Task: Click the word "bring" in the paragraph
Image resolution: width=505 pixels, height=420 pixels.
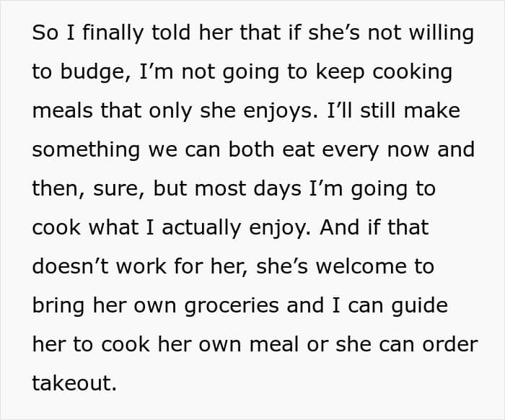Action: point(58,306)
